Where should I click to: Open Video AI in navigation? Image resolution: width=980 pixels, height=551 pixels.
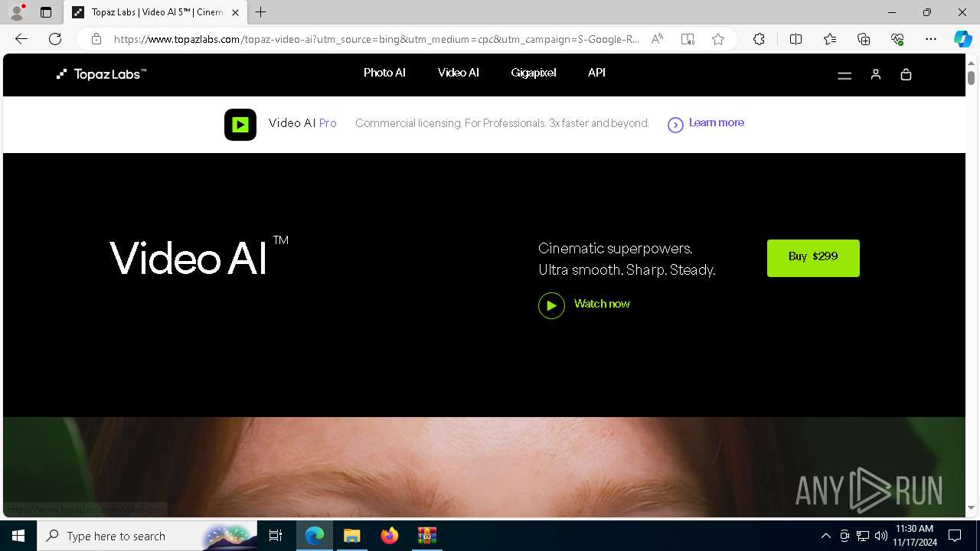(x=459, y=73)
